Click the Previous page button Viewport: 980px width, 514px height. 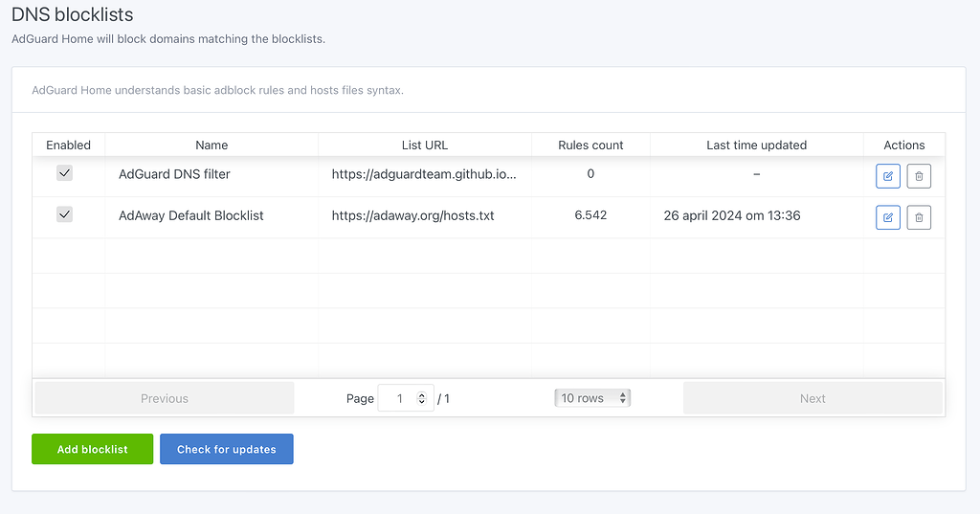click(x=165, y=398)
